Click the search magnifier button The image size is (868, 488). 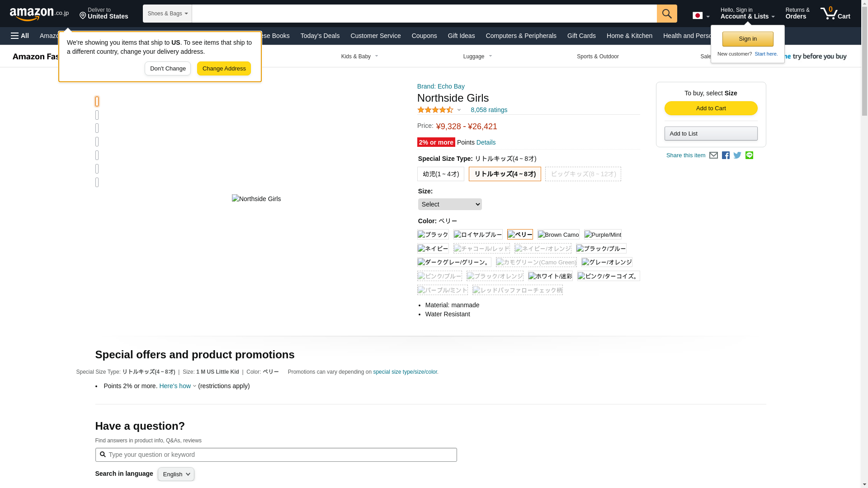pyautogui.click(x=666, y=14)
